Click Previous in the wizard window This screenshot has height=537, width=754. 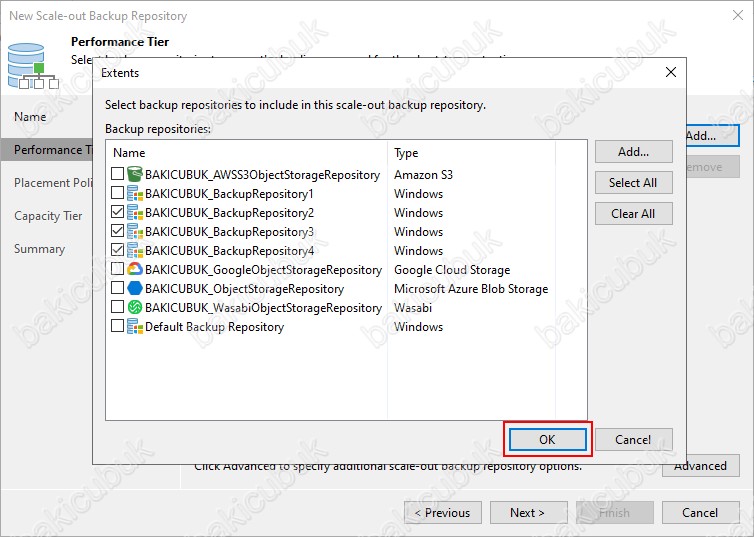(443, 513)
